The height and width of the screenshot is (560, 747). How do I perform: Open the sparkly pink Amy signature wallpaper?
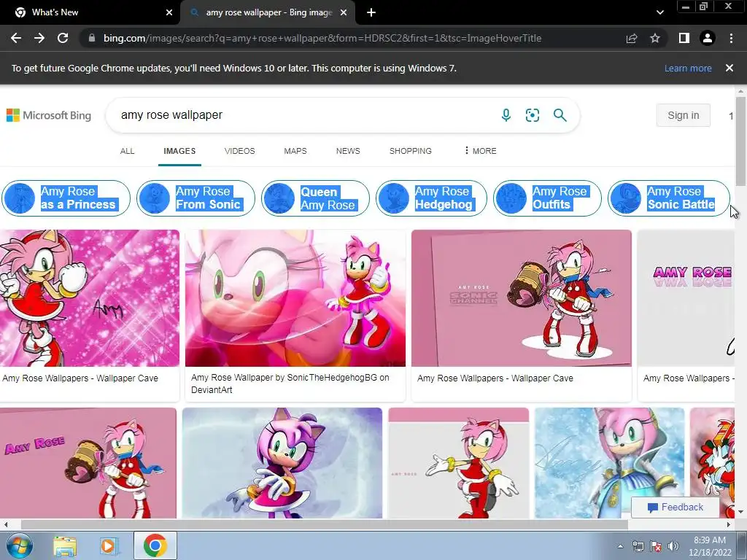pyautogui.click(x=90, y=298)
